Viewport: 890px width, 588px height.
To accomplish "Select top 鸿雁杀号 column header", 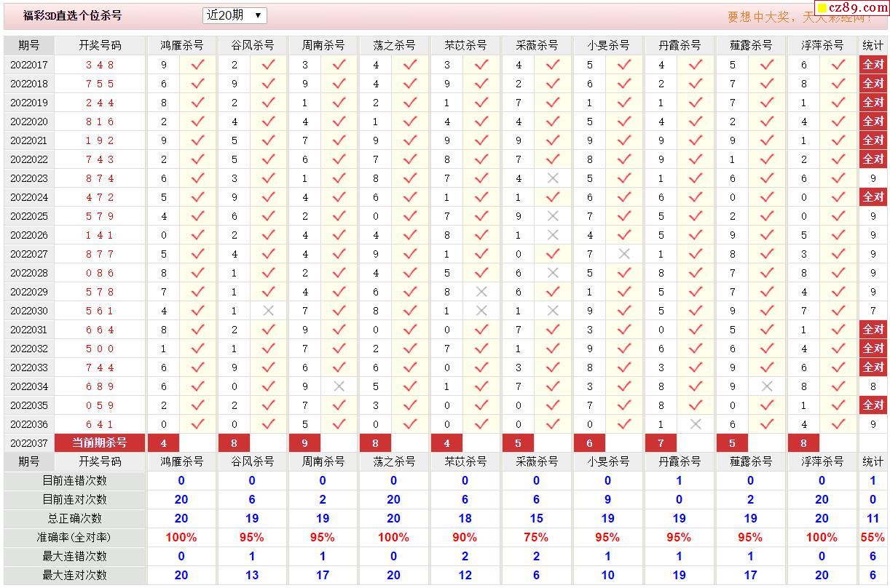I will pyautogui.click(x=181, y=45).
